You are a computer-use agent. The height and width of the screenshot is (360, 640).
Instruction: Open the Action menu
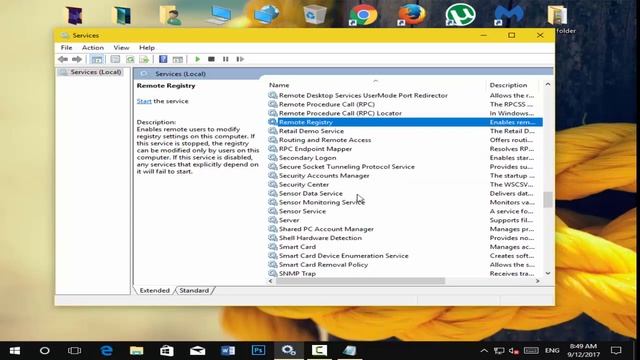pos(93,48)
